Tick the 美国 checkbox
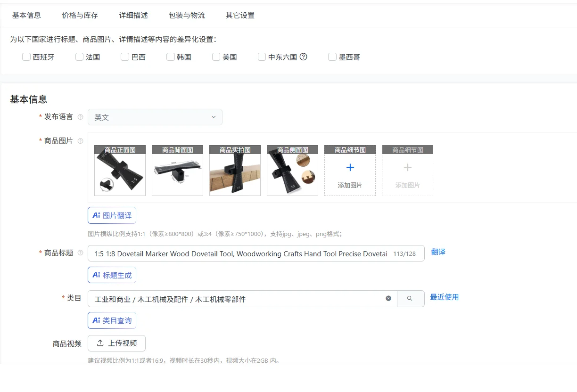The image size is (577, 392). click(216, 57)
